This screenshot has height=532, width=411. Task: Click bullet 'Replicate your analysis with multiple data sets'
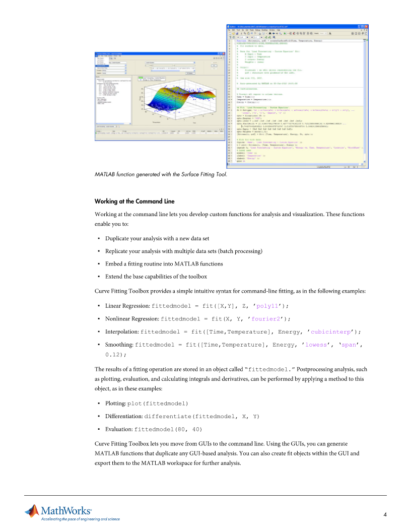point(184,251)
